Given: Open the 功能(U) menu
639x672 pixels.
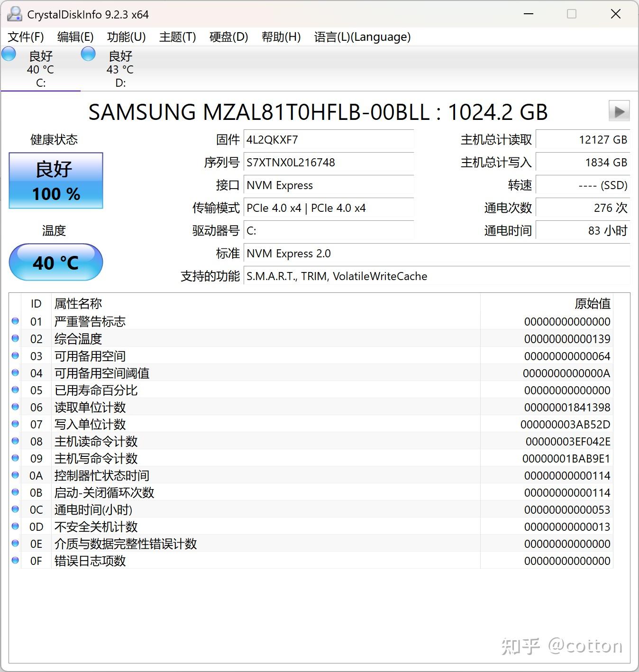Looking at the screenshot, I should 127,37.
